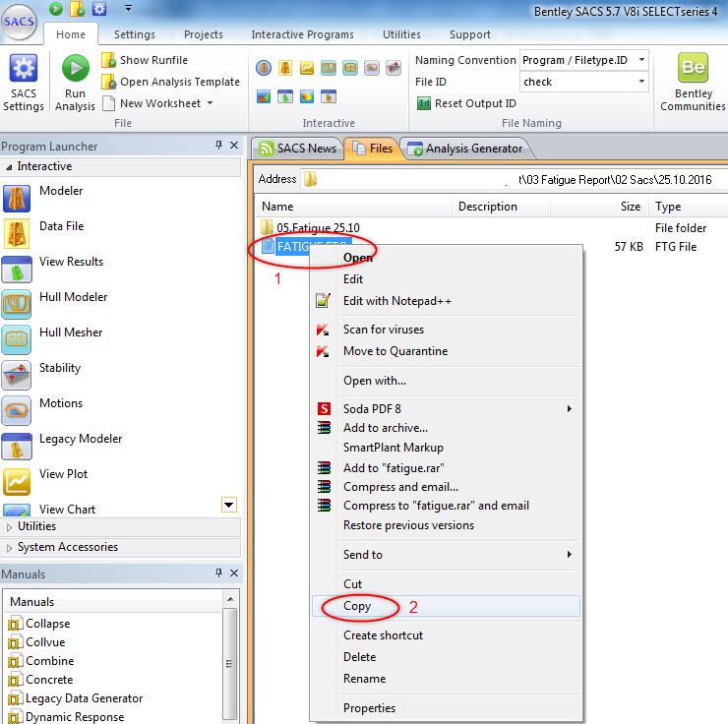
Task: Open the Utilities ribbon tab
Action: (401, 34)
